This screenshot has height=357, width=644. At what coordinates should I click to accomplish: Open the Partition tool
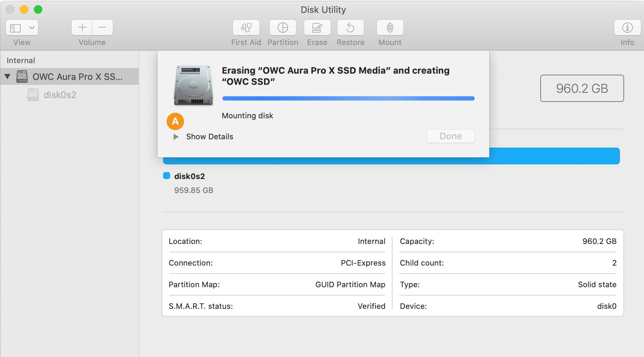coord(283,28)
